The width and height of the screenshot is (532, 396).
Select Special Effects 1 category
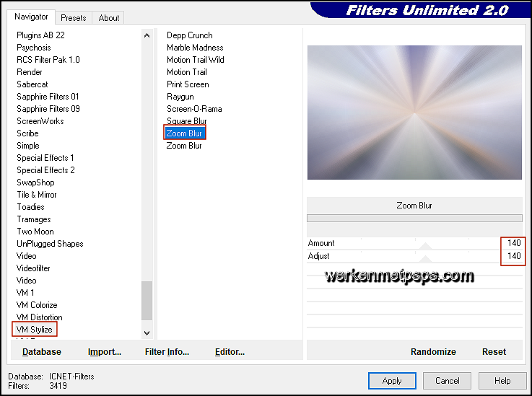click(x=45, y=158)
